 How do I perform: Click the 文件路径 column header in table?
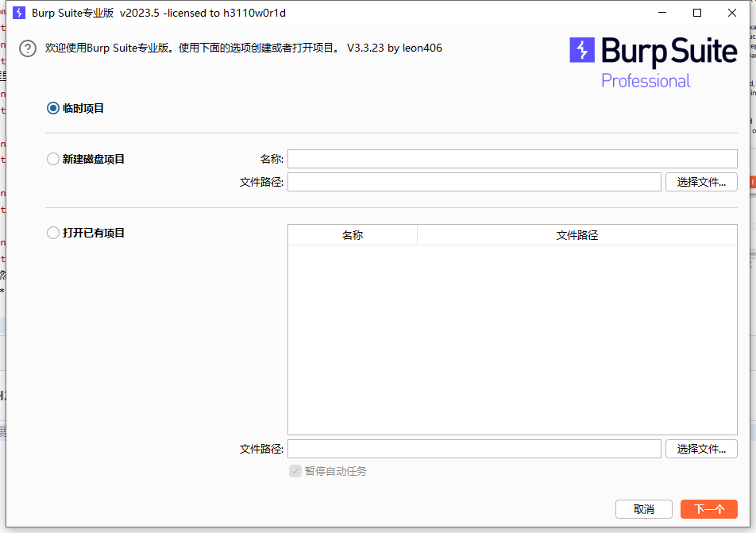click(577, 235)
